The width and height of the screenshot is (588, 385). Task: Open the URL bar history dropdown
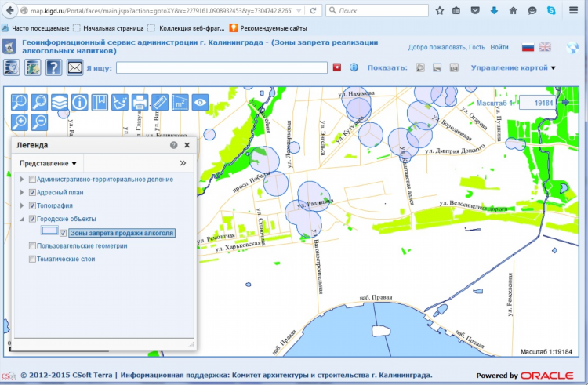click(x=299, y=10)
